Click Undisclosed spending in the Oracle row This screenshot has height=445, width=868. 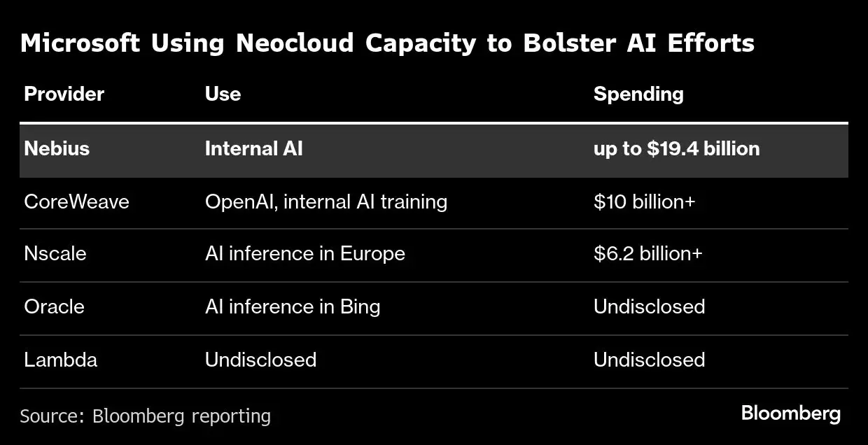coord(649,306)
